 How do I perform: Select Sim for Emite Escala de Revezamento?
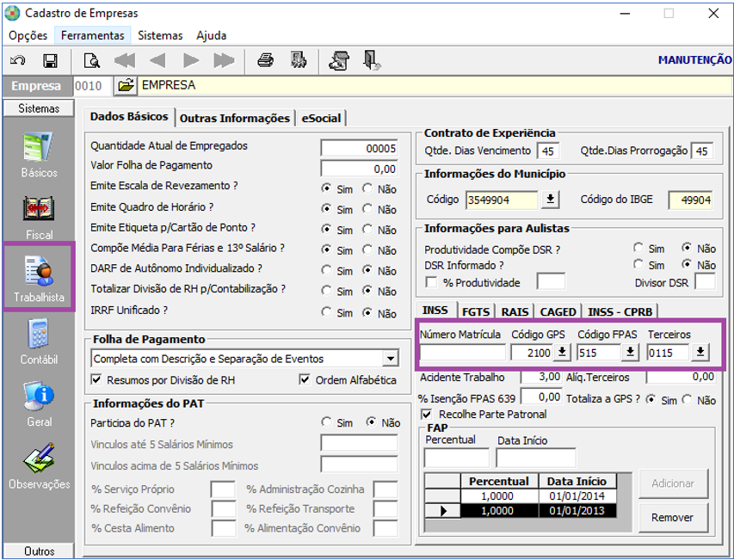(x=327, y=188)
